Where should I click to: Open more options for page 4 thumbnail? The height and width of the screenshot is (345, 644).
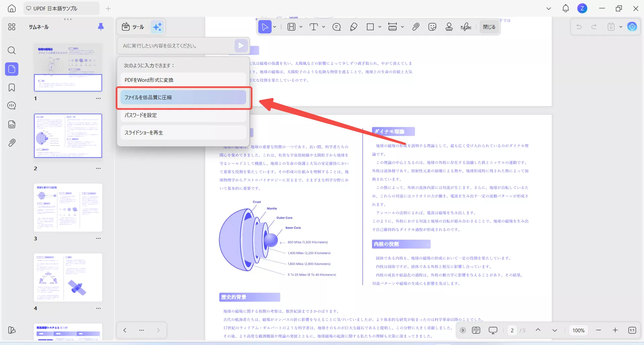click(98, 308)
